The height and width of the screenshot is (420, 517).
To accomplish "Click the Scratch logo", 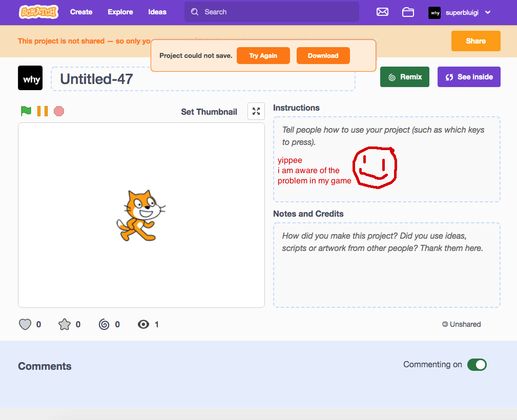I will 38,12.
